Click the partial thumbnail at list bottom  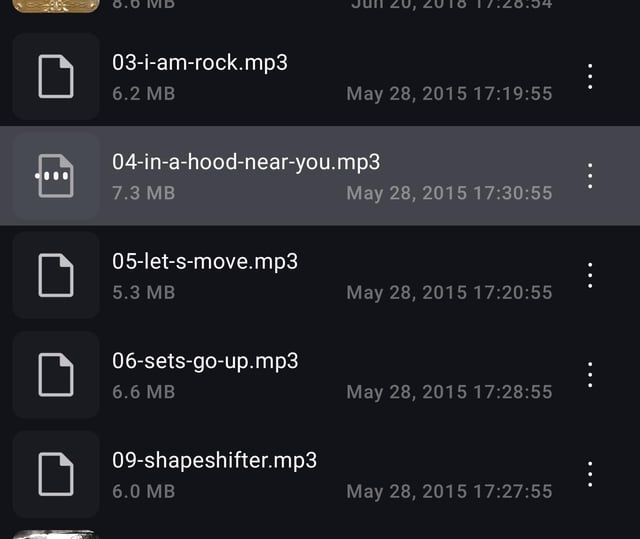[x=56, y=535]
